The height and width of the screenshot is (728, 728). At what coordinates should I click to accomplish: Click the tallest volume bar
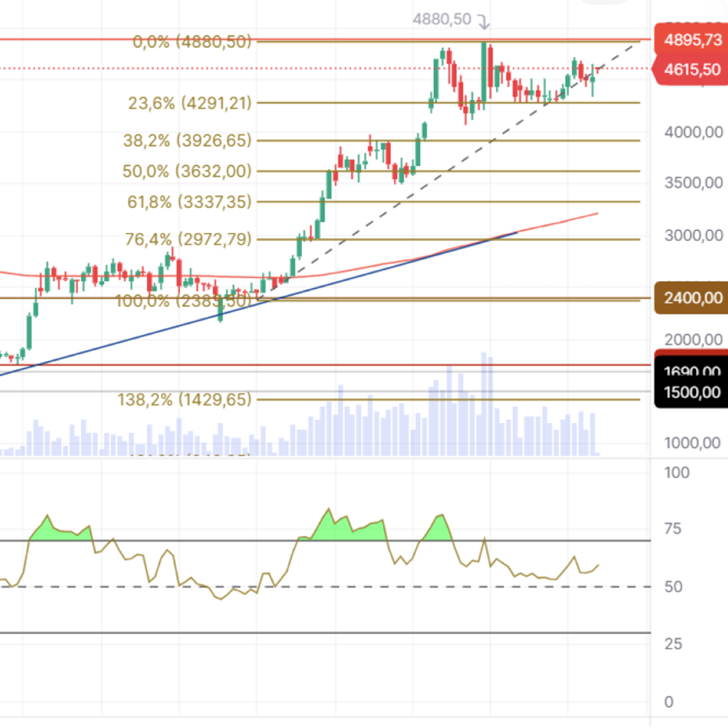point(484,403)
